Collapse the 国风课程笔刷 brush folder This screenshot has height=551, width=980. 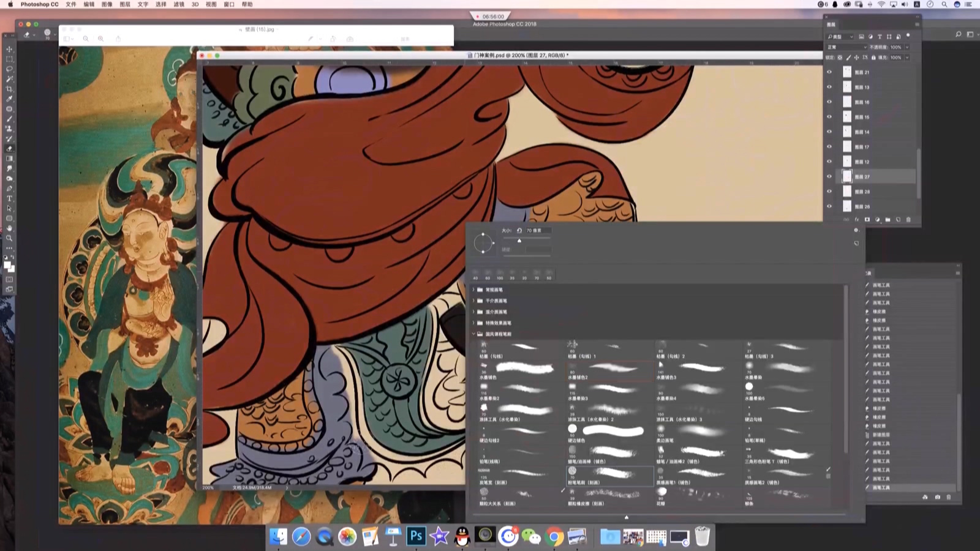[473, 334]
